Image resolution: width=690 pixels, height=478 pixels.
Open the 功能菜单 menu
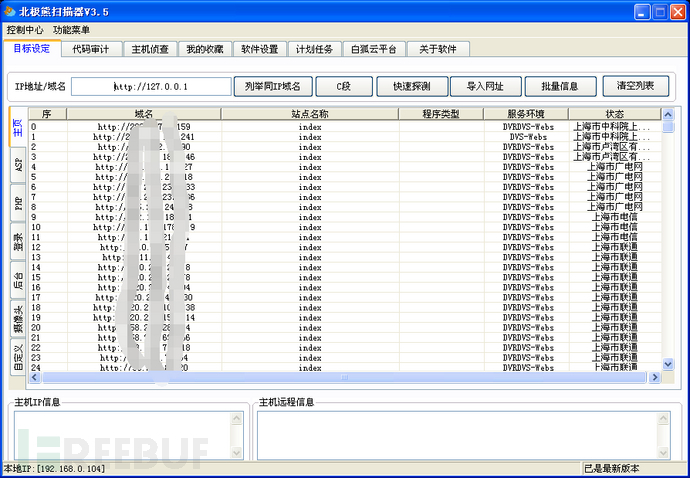[x=71, y=30]
